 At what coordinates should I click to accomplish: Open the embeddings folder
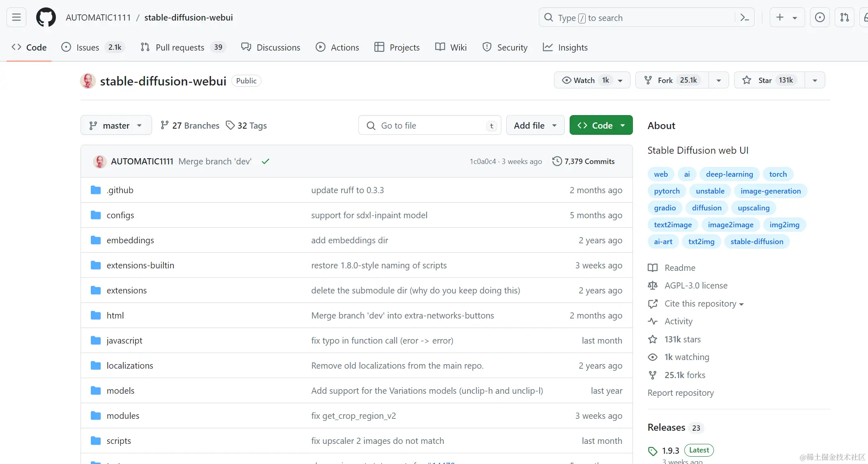[130, 240]
